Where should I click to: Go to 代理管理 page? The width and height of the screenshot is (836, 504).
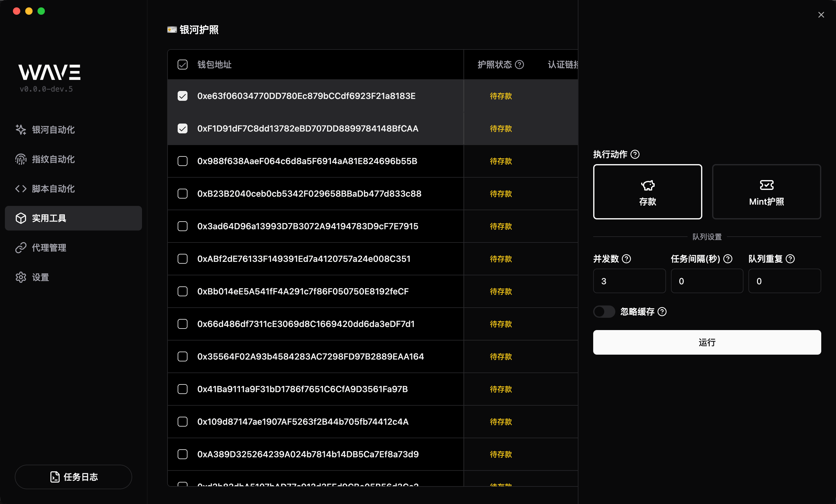click(x=49, y=248)
